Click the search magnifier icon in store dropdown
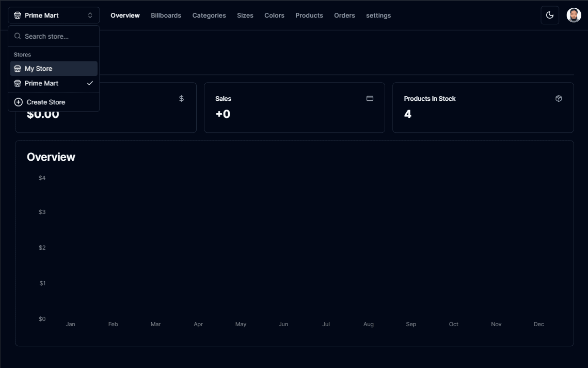 point(18,36)
